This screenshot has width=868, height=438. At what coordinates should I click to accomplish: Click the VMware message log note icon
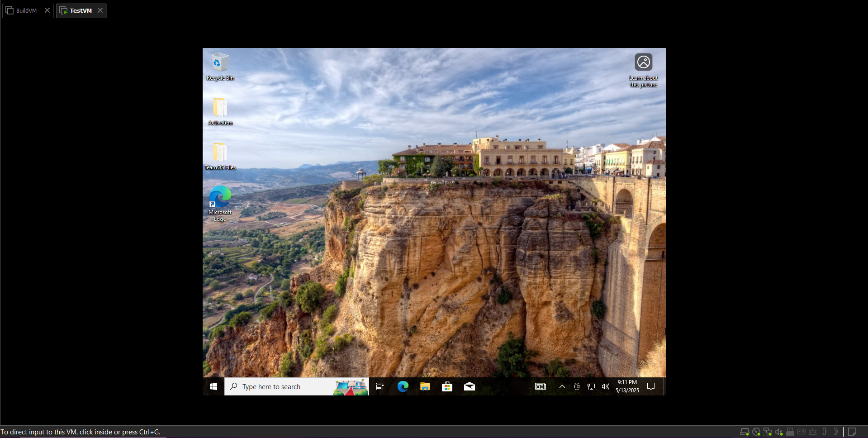click(x=852, y=432)
